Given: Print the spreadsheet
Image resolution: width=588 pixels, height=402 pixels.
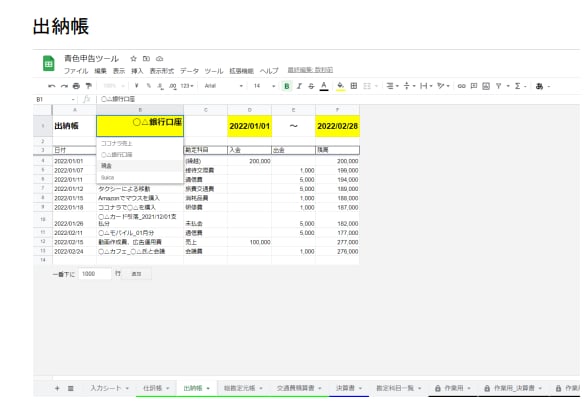Looking at the screenshot, I should (76, 86).
